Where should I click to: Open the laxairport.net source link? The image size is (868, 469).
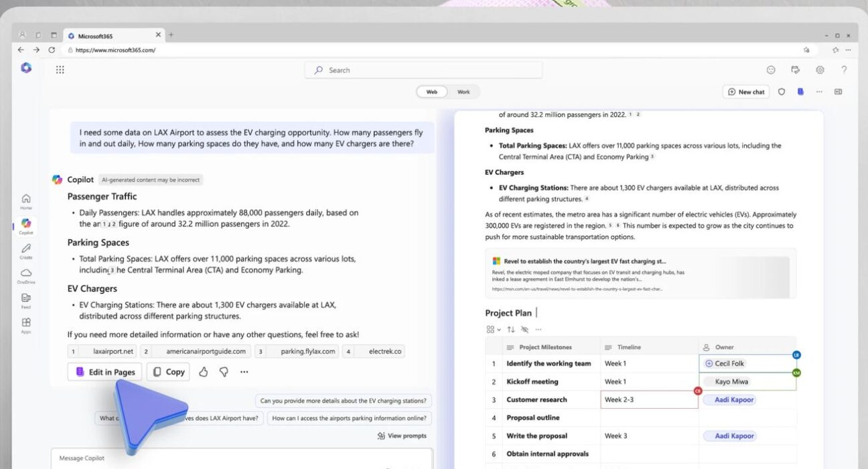102,351
